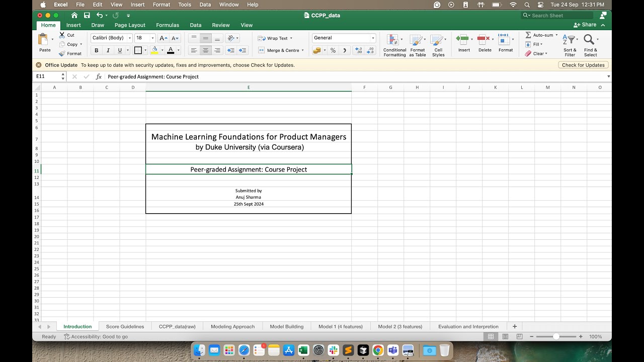Image resolution: width=644 pixels, height=362 pixels.
Task: Toggle middle vertical alignment
Action: coord(205,38)
